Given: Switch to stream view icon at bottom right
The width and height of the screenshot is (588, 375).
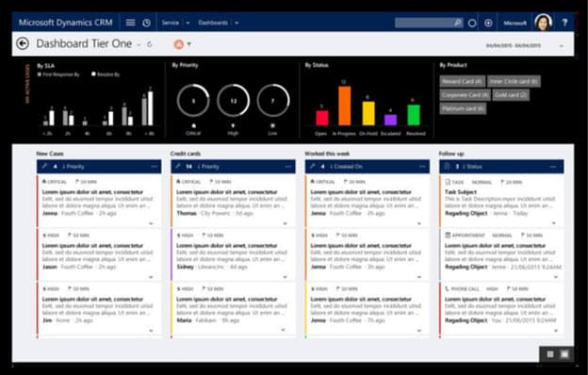Looking at the screenshot, I should [x=564, y=354].
